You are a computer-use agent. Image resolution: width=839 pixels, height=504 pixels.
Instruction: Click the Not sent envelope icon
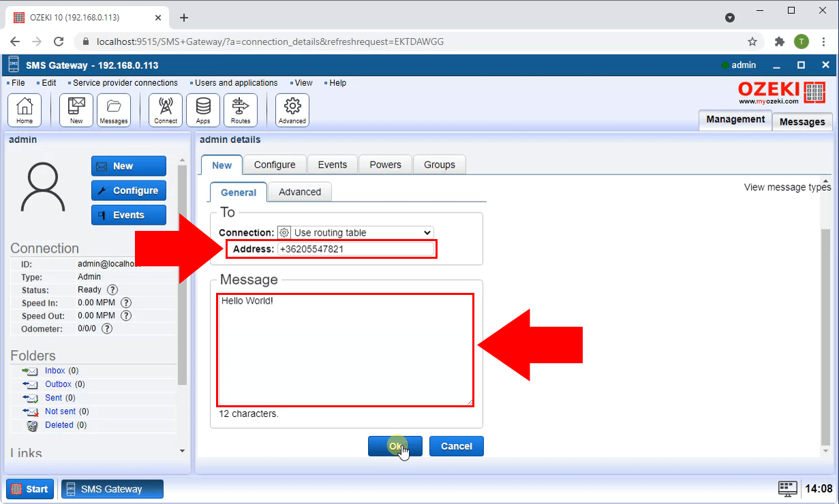click(30, 411)
